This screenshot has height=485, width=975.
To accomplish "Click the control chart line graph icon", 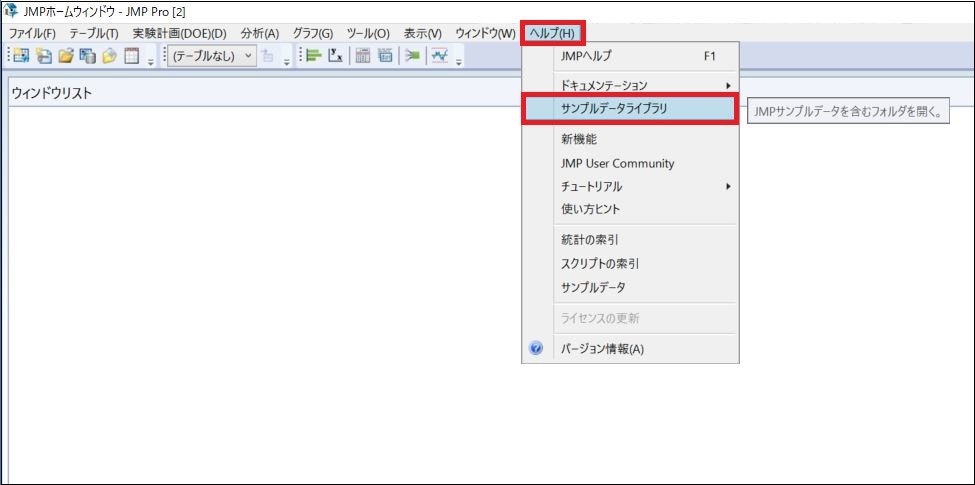I will point(440,56).
